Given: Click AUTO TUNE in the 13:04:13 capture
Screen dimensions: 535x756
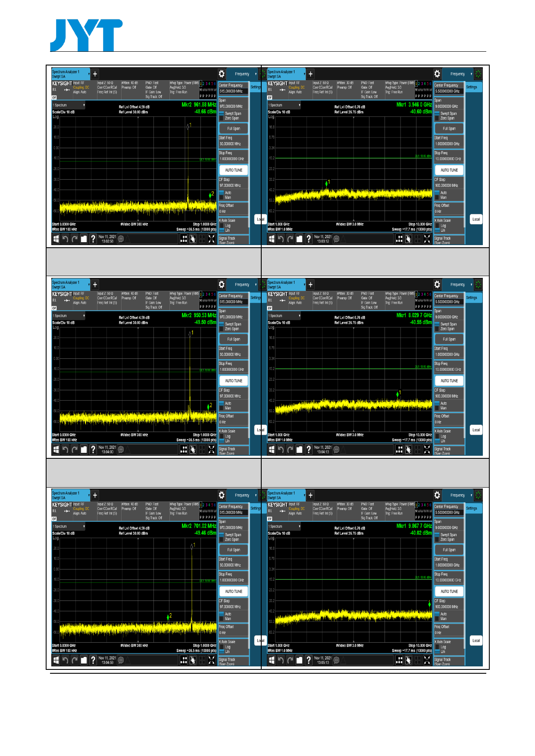Looking at the screenshot, I should pyautogui.click(x=449, y=380).
